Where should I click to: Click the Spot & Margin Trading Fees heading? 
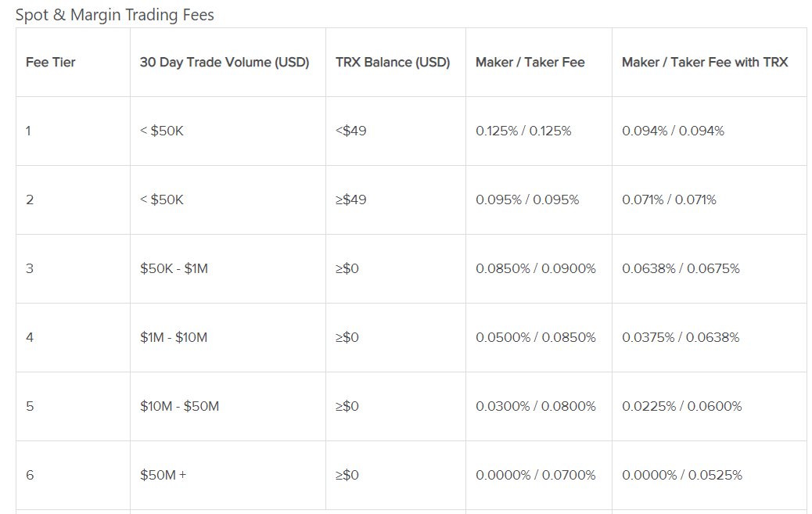pyautogui.click(x=114, y=15)
